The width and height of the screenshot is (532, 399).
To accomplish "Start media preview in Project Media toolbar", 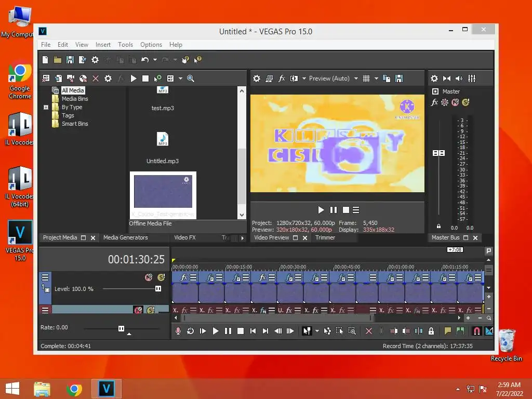I will (x=134, y=79).
